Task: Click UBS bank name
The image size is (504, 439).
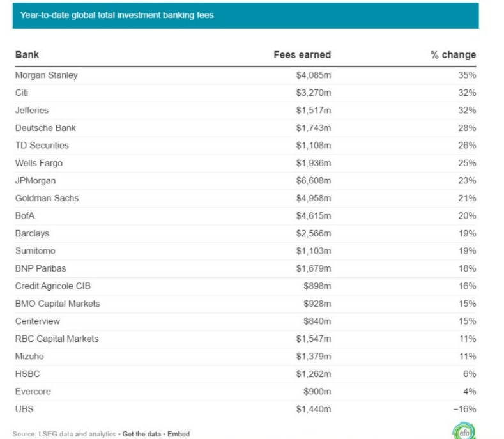Action: tap(24, 409)
